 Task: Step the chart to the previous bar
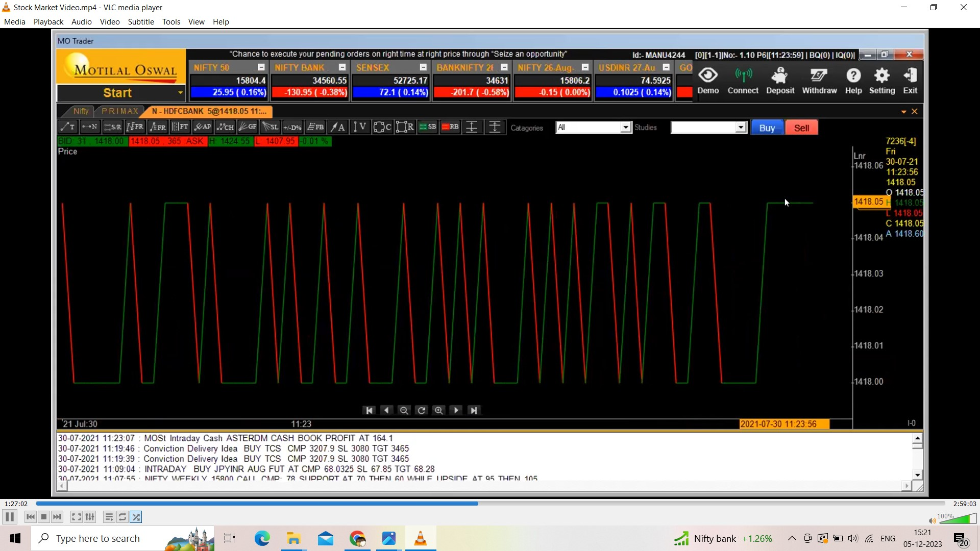tap(386, 410)
